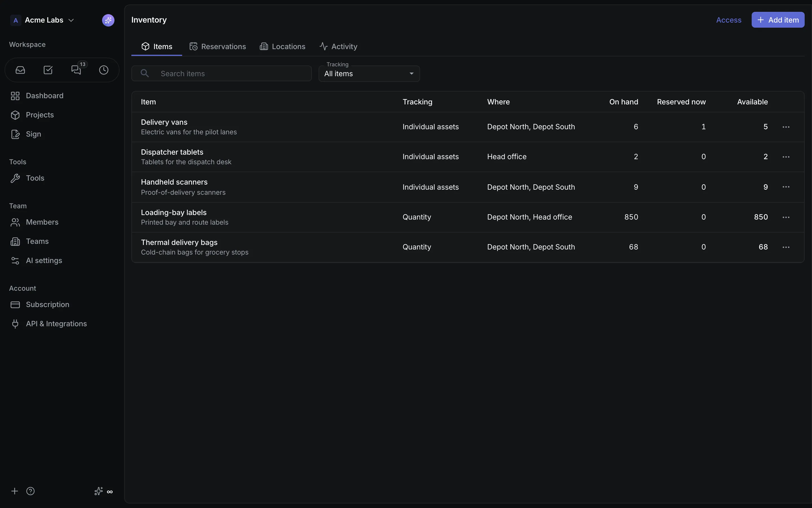
Task: Focus the Search items field
Action: tap(221, 73)
